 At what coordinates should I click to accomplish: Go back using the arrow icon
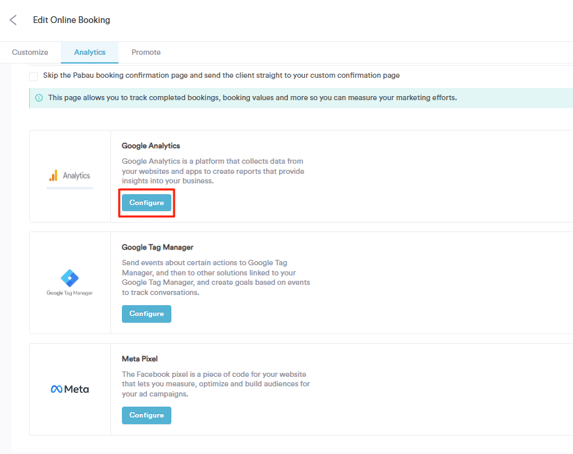coord(13,20)
